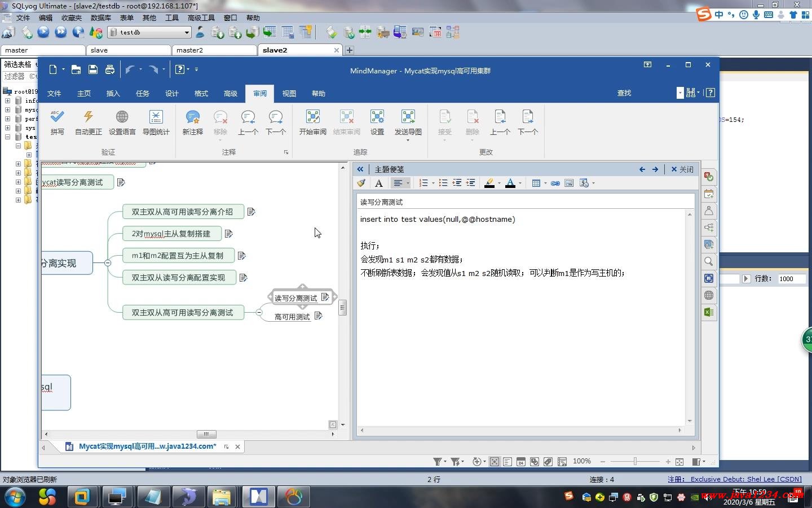The image size is (812, 508).
Task: Click Send Map (发送导图) icon
Action: pyautogui.click(x=408, y=117)
